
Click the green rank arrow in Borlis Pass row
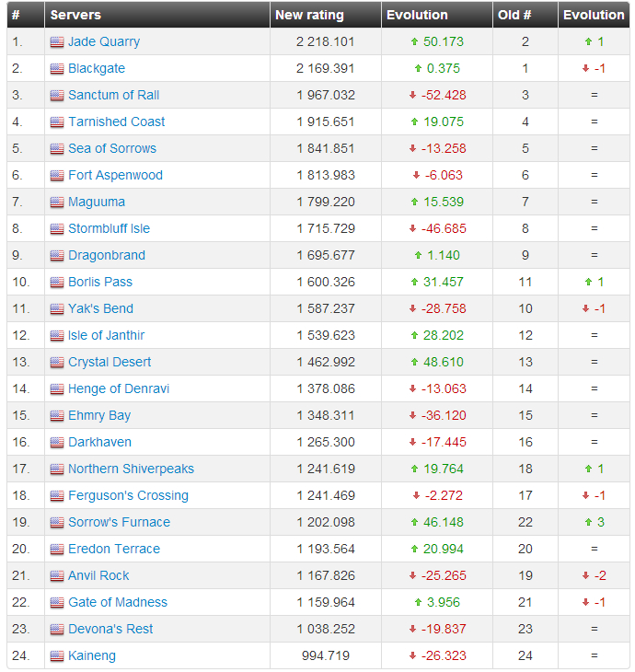pyautogui.click(x=588, y=282)
